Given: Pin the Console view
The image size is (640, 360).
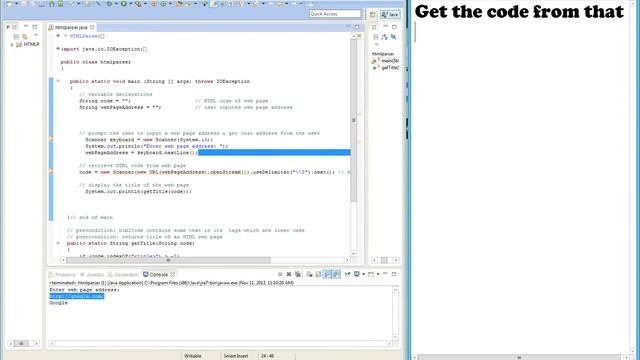Looking at the screenshot, I should [347, 274].
